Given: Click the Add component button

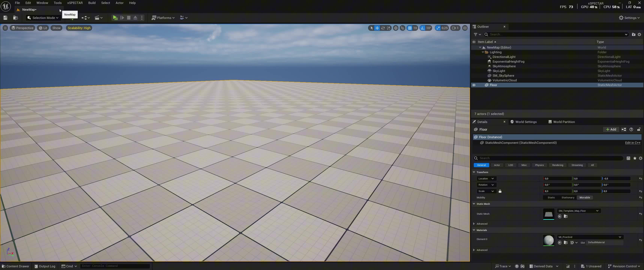Looking at the screenshot, I should 611,129.
